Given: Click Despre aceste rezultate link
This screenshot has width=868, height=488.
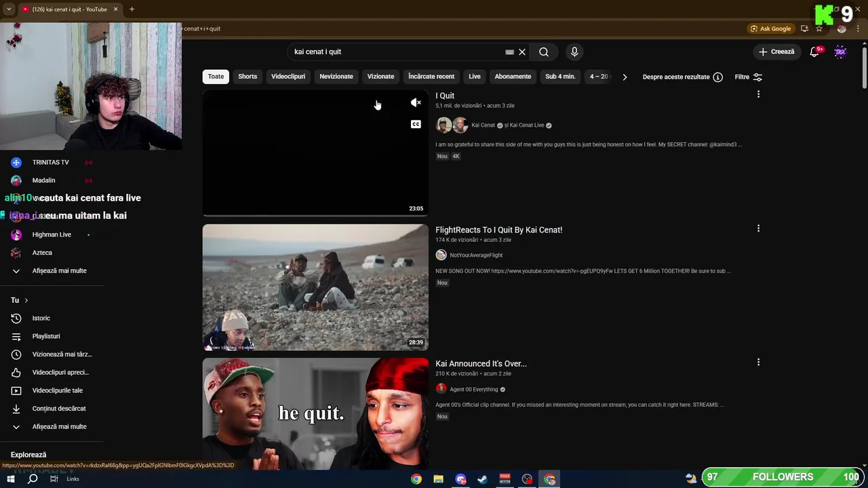Looking at the screenshot, I should pos(676,77).
